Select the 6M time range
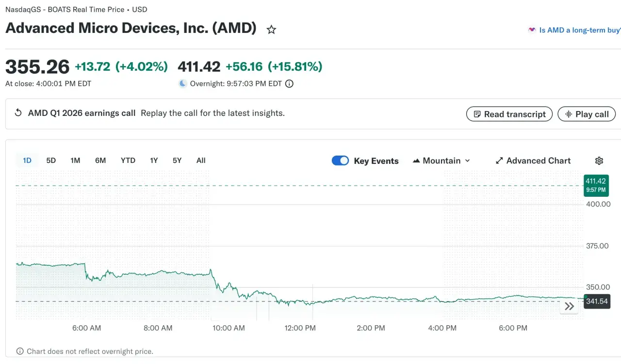Screen dimensions: 621x364 click(x=100, y=160)
